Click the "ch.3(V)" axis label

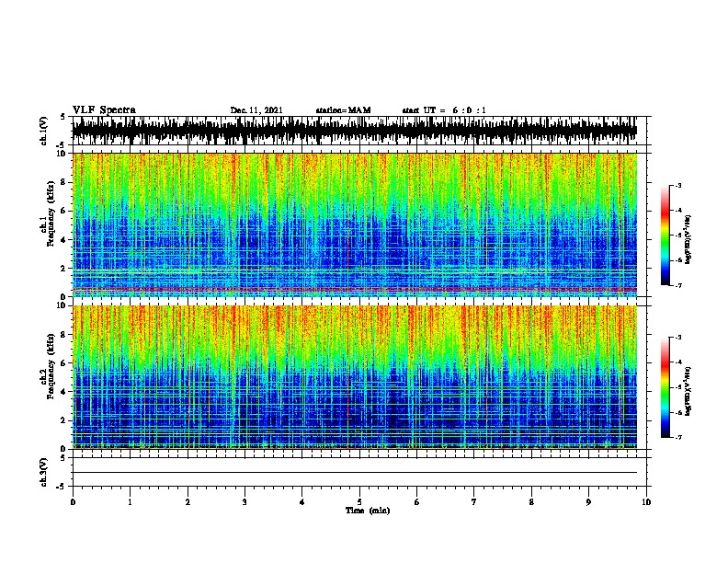(44, 472)
